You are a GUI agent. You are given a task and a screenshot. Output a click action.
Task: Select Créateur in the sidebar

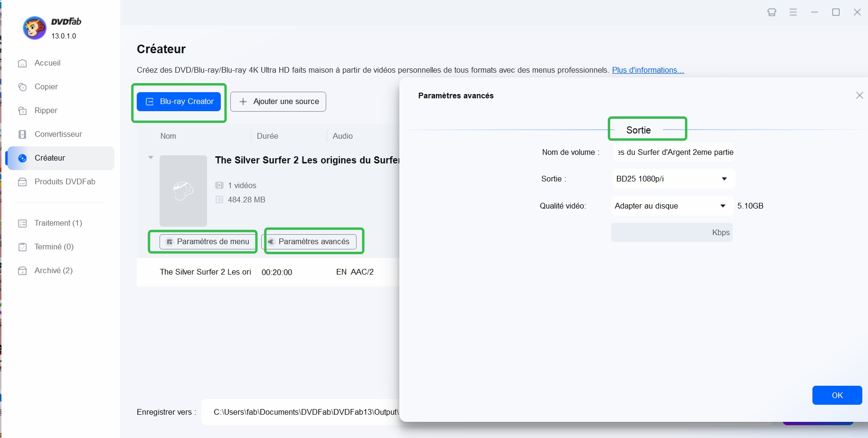pos(60,158)
